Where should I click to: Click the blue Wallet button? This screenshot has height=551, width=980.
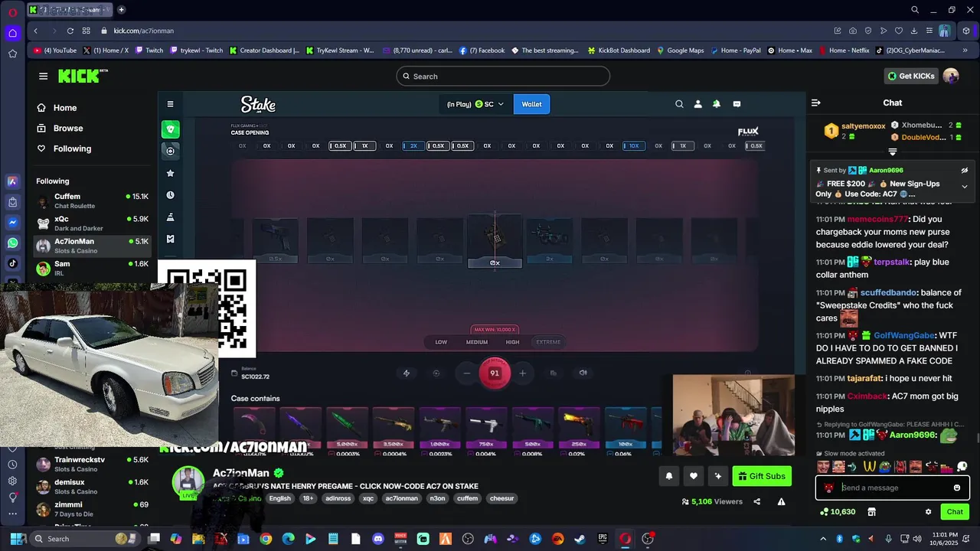(x=531, y=104)
